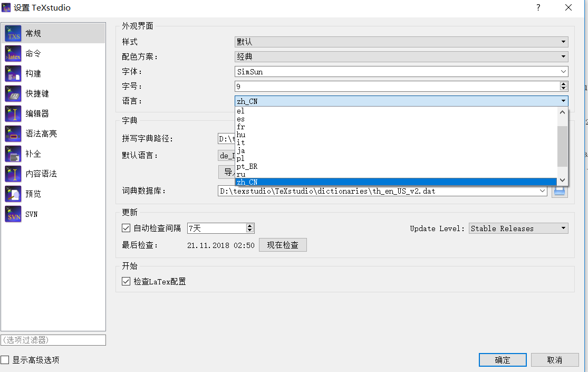
Task: Select language option pl
Action: tap(396, 158)
